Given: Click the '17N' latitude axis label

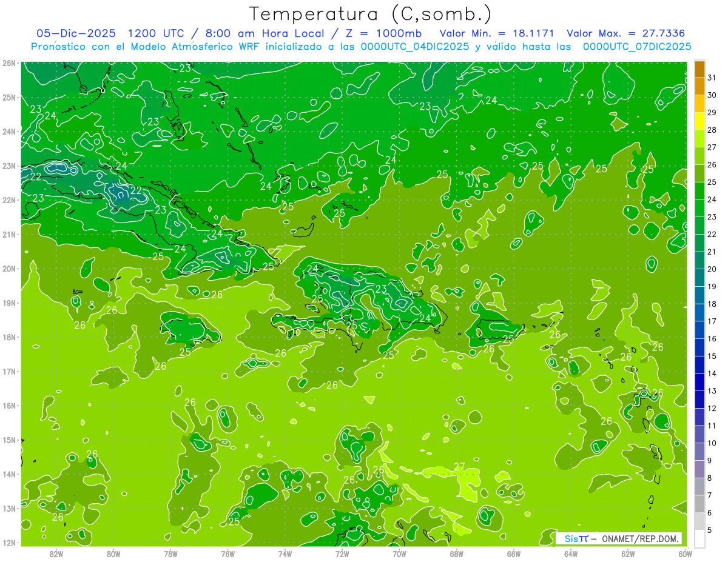Looking at the screenshot, I should [x=8, y=371].
